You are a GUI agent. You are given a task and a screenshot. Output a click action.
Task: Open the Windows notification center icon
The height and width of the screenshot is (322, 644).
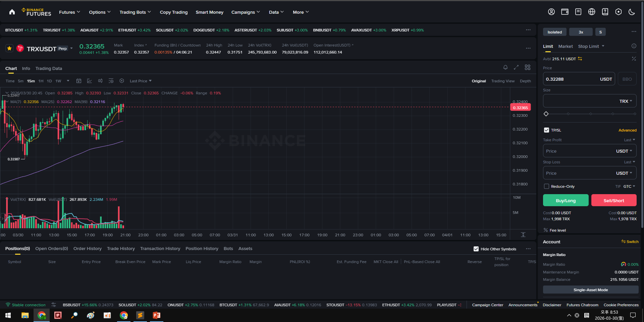click(633, 315)
